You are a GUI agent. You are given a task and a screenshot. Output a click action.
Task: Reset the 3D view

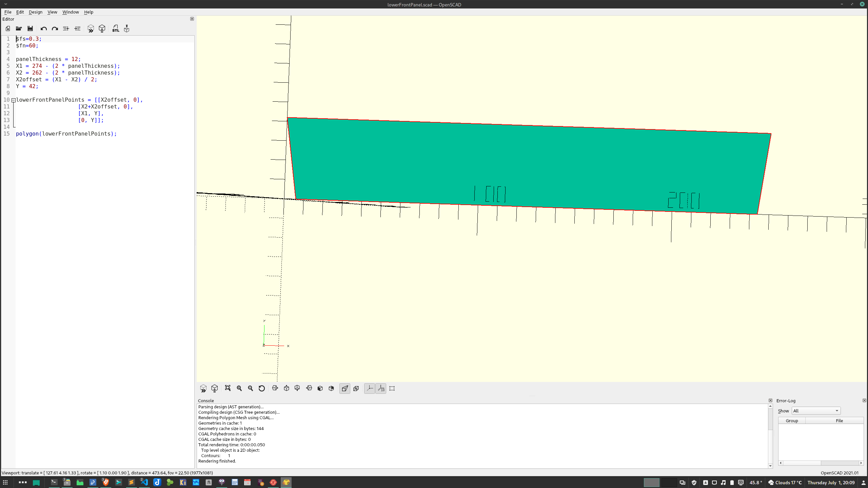click(261, 388)
